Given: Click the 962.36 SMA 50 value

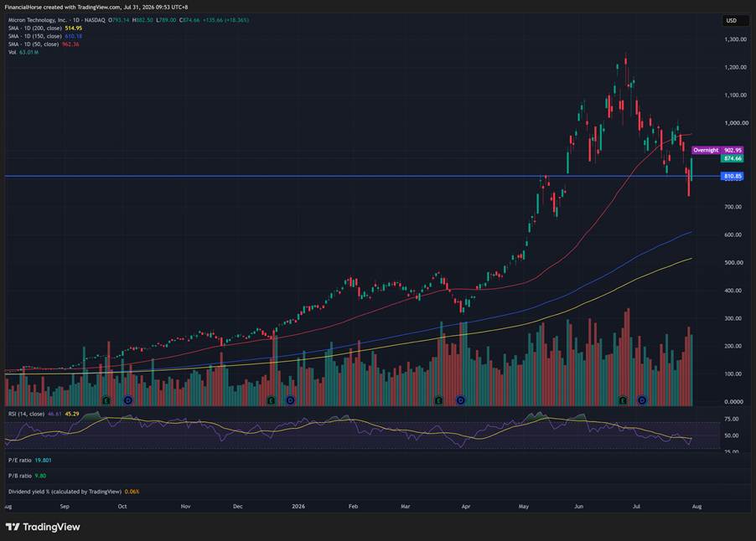Looking at the screenshot, I should [x=70, y=44].
